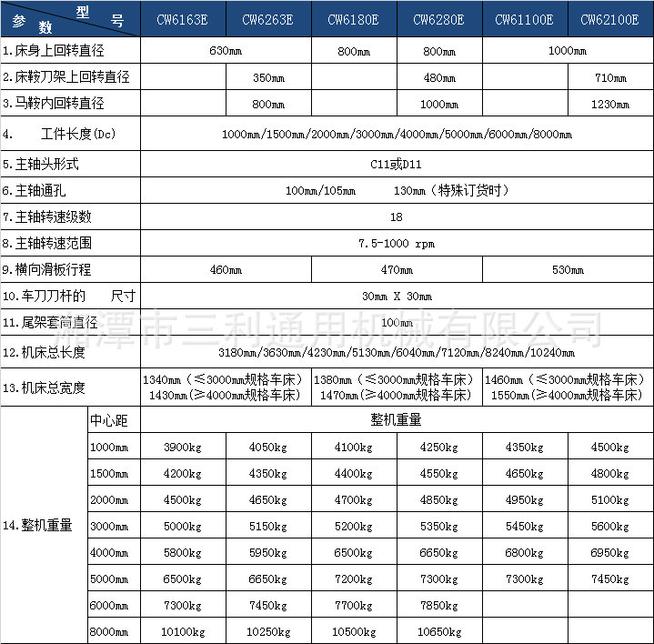Click the row label 14.整机重量
The width and height of the screenshot is (654, 644).
[x=38, y=525]
